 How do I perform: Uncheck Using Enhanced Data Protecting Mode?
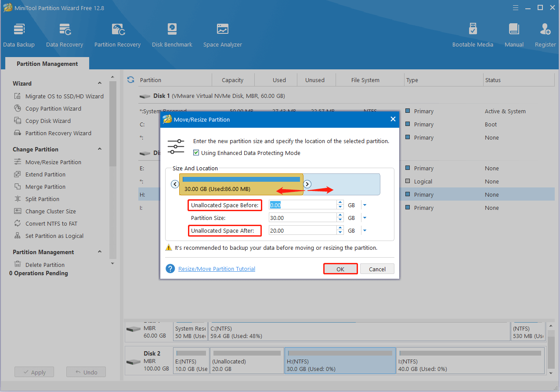tap(196, 153)
